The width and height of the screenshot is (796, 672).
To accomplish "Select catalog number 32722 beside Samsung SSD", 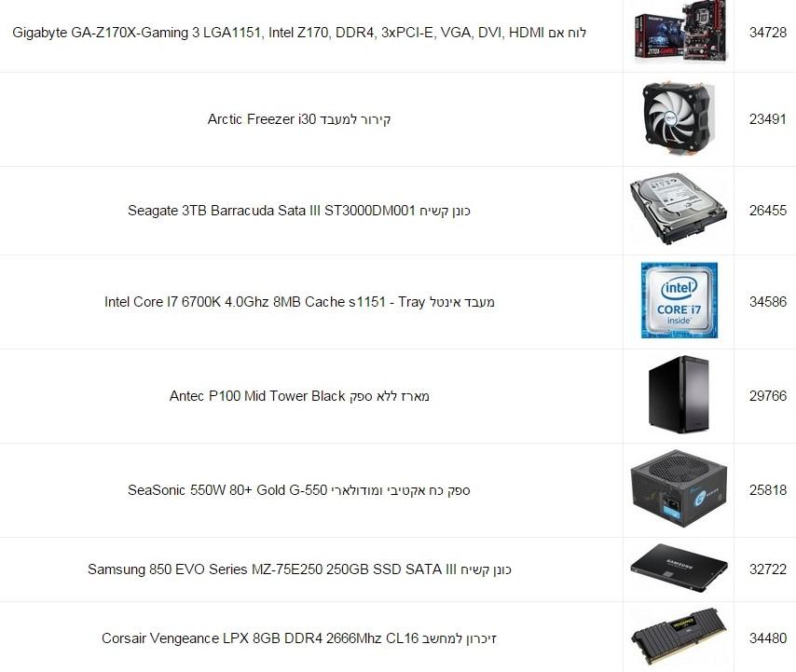I will [768, 569].
